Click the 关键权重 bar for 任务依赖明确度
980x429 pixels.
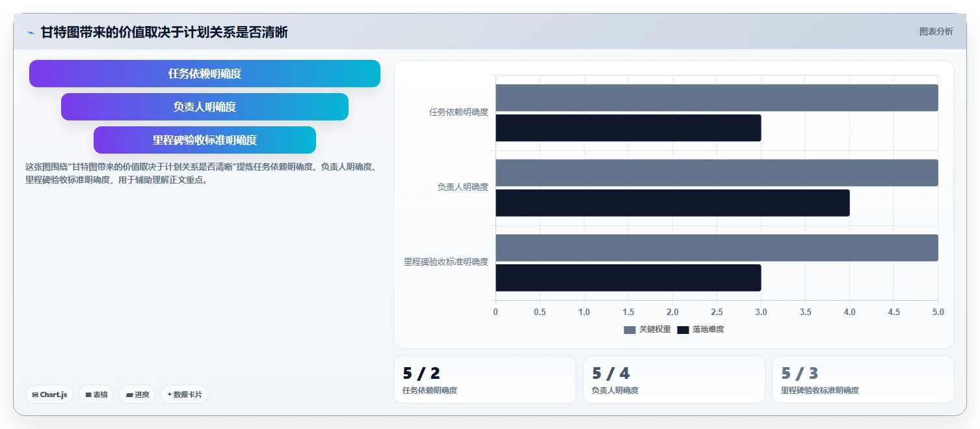717,98
